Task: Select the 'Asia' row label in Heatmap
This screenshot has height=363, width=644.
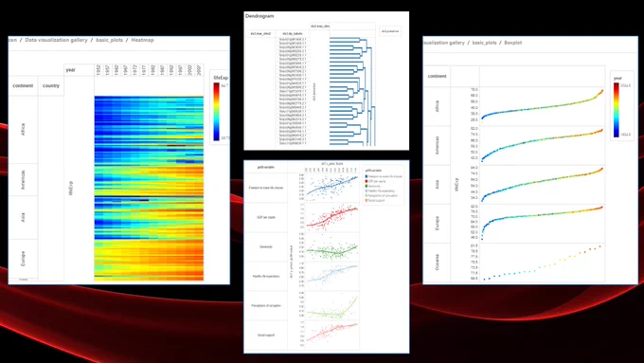Action: click(x=23, y=217)
